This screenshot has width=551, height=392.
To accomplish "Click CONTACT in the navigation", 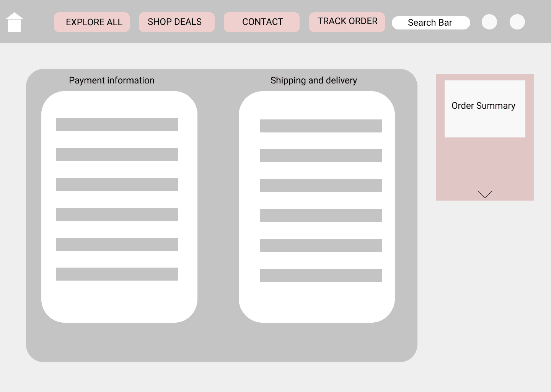I will pos(262,22).
